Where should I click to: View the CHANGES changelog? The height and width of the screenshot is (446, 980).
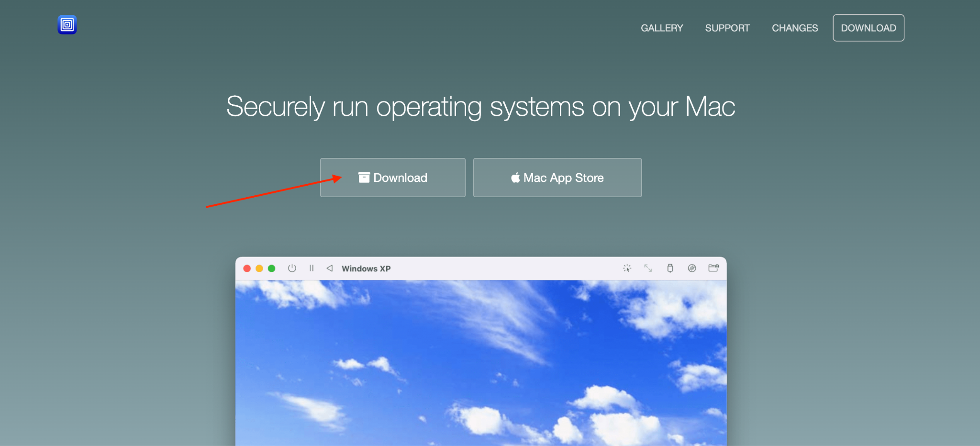point(794,28)
